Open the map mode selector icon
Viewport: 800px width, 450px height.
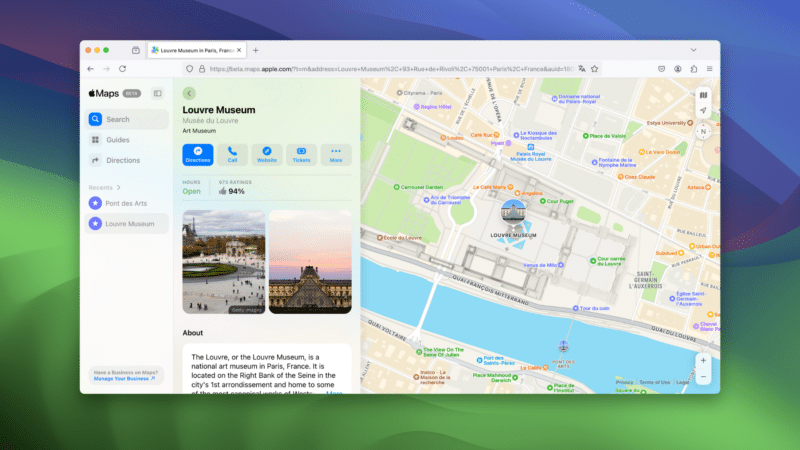click(703, 95)
